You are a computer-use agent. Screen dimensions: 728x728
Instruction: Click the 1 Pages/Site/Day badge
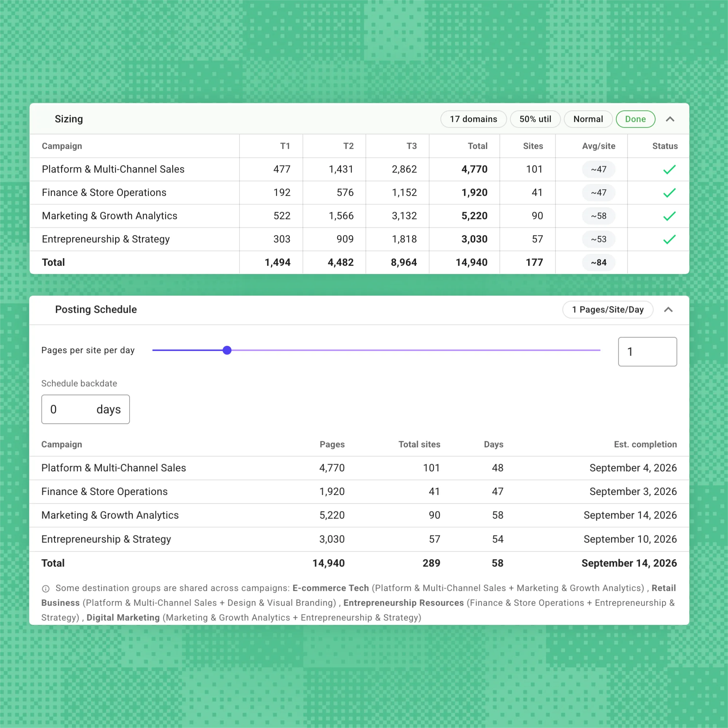tap(608, 309)
